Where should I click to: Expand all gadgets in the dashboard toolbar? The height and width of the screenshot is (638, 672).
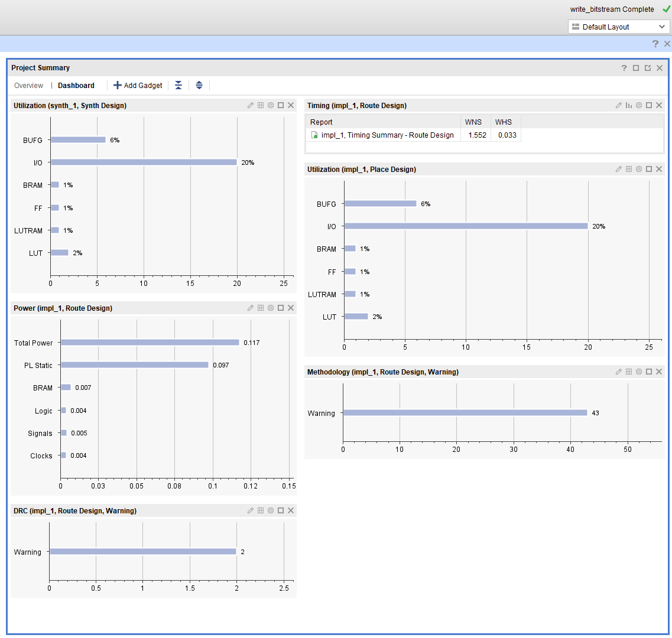(199, 85)
